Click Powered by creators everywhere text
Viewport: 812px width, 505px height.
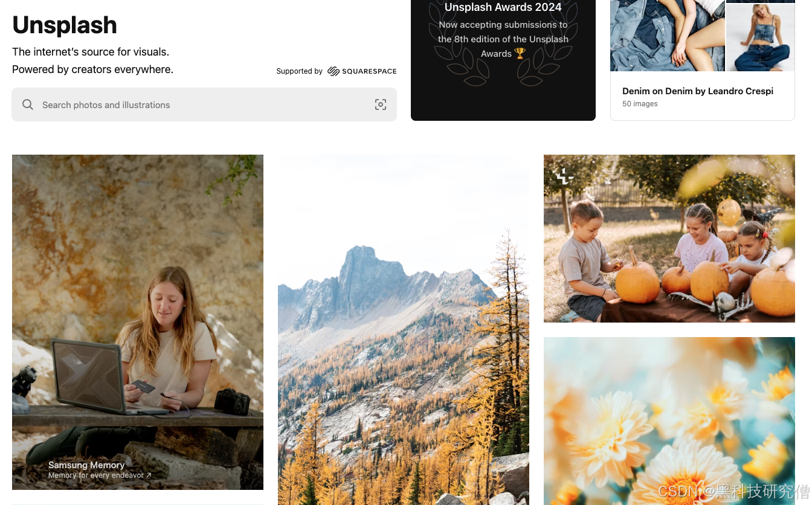click(92, 69)
